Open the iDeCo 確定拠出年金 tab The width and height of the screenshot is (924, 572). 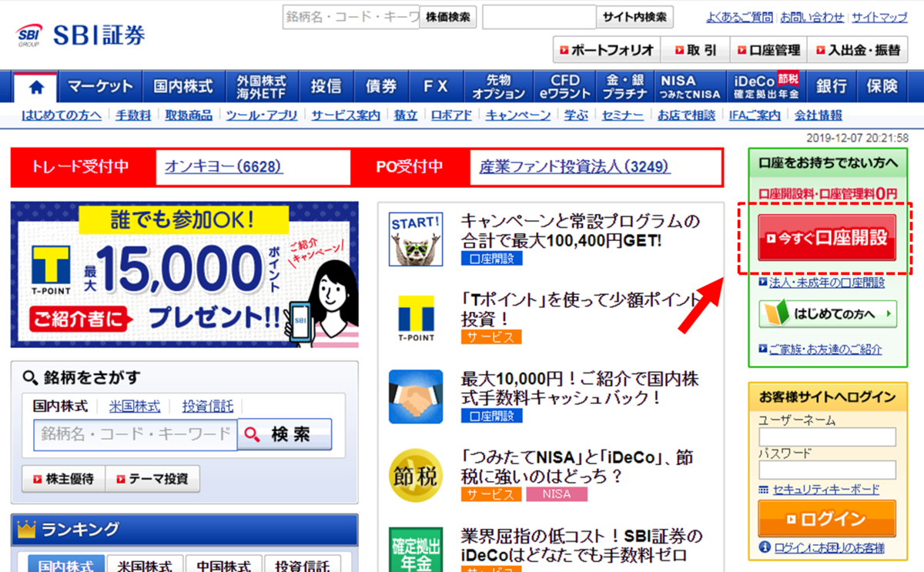(766, 87)
